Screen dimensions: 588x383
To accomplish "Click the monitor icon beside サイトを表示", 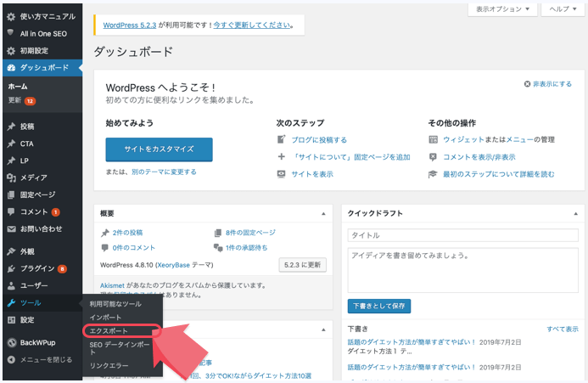I will tap(281, 174).
